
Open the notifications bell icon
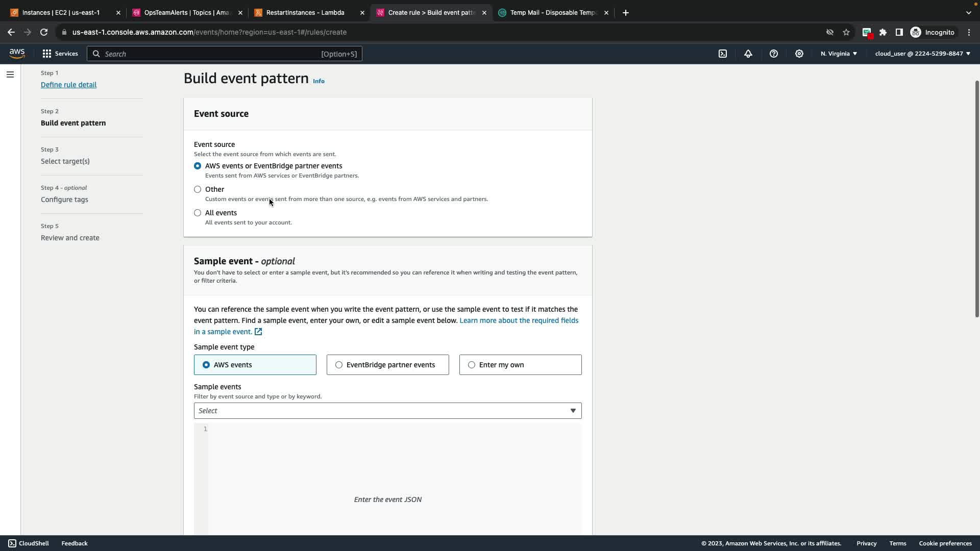pos(748,54)
